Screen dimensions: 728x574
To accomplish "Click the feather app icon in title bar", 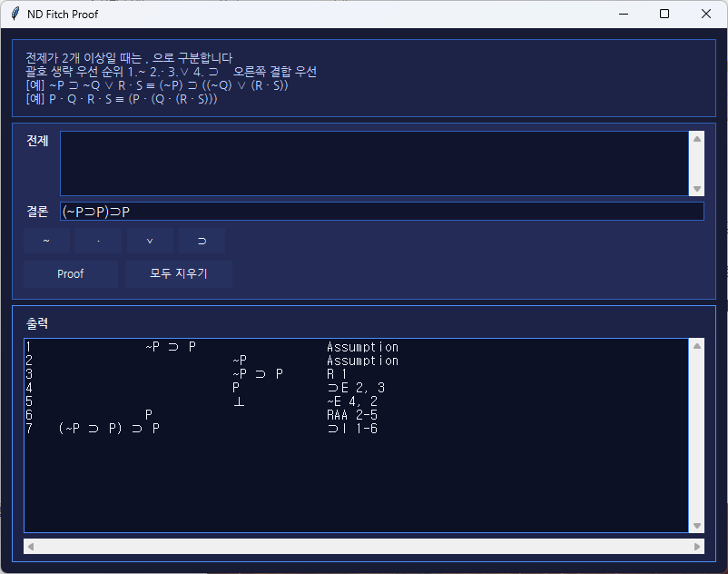I will coord(15,14).
